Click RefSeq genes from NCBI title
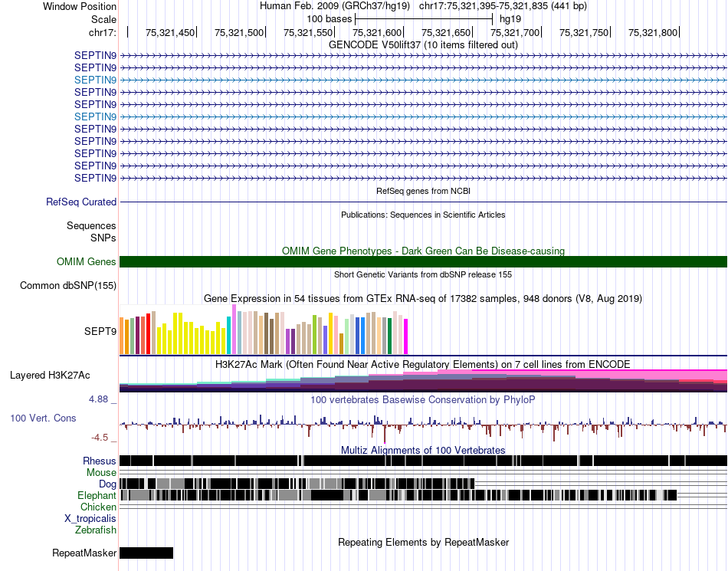The image size is (728, 571). [x=423, y=191]
